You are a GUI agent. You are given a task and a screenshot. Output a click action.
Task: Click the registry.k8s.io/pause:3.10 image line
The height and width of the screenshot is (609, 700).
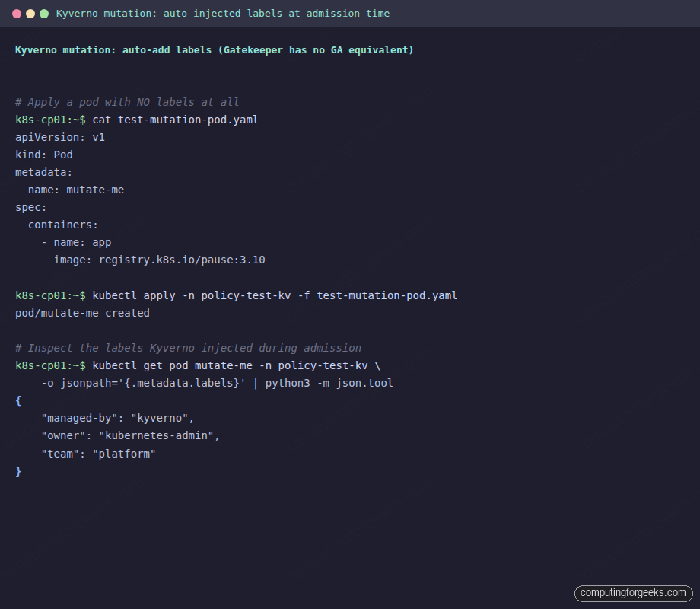(159, 260)
